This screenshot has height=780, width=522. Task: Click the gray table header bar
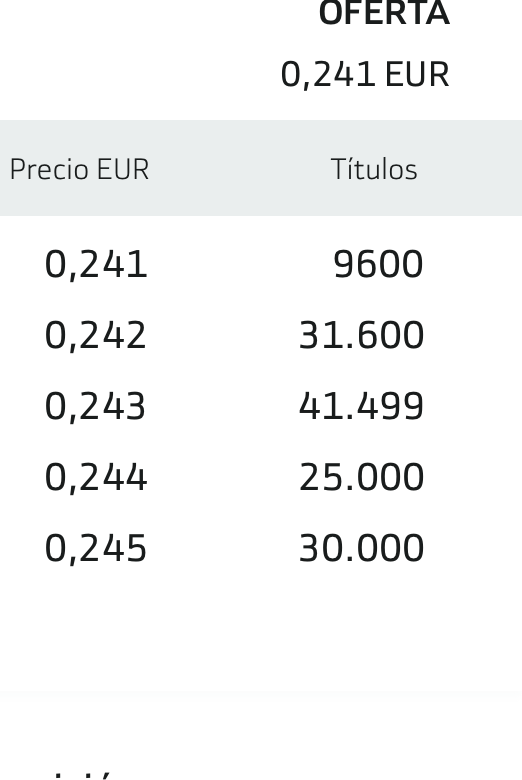click(261, 168)
